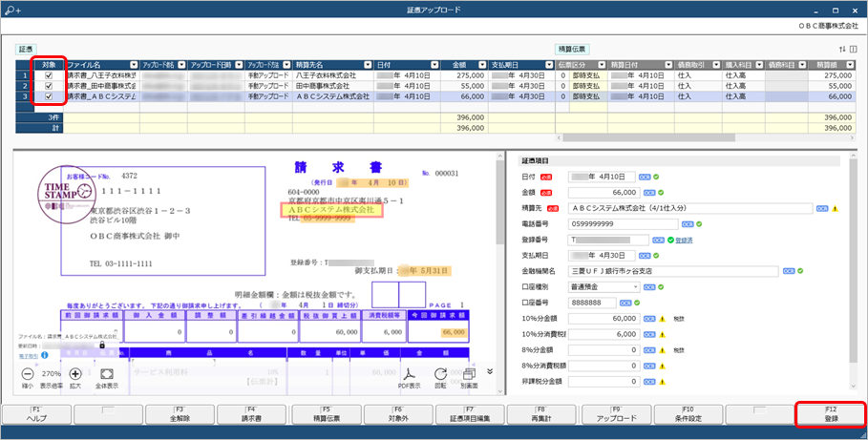Image resolution: width=868 pixels, height=440 pixels.
Task: Click the OCR badge next to 支払期日
Action: point(645,256)
